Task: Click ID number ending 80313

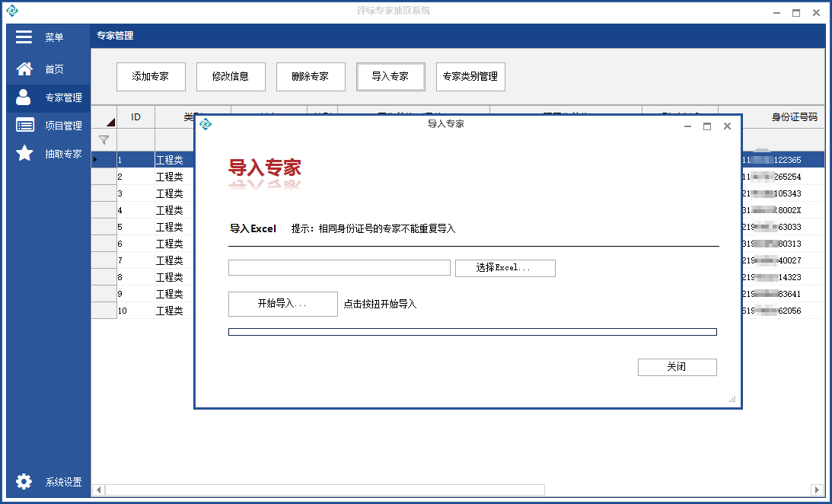Action: pos(772,244)
